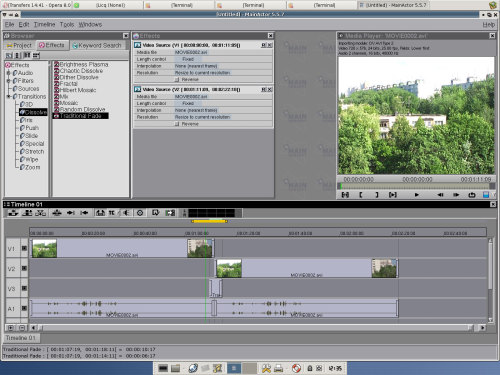Click the fourth browser view-mode icon
The width and height of the screenshot is (500, 375).
[x=36, y=55]
